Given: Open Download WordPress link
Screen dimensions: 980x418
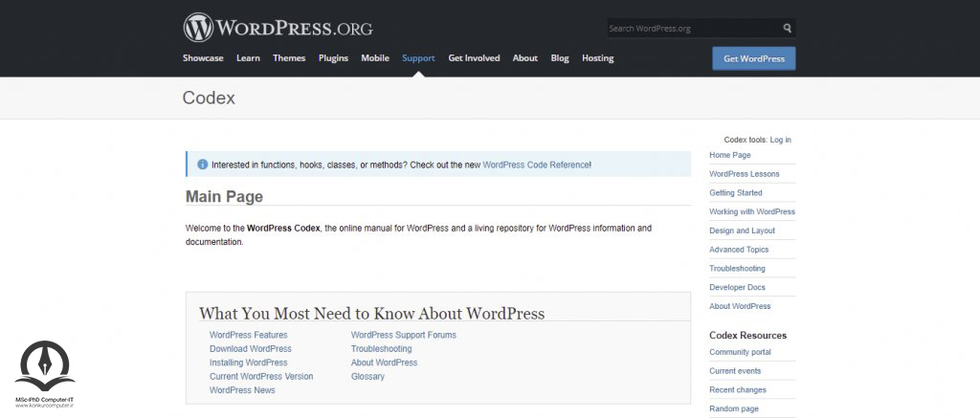Looking at the screenshot, I should [251, 348].
